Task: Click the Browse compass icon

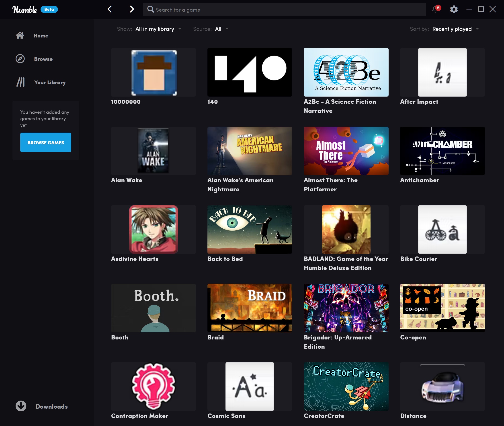Action: coord(20,59)
